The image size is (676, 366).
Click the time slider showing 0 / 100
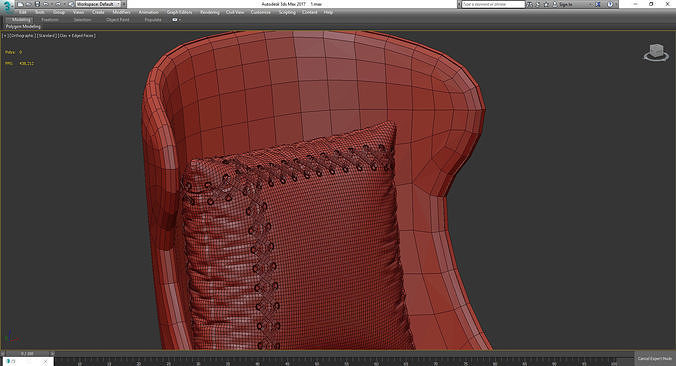[28, 353]
